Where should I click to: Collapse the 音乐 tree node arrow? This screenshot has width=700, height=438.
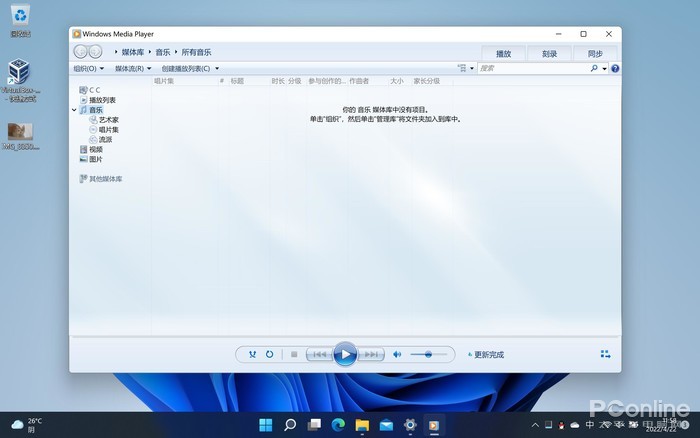(75, 110)
